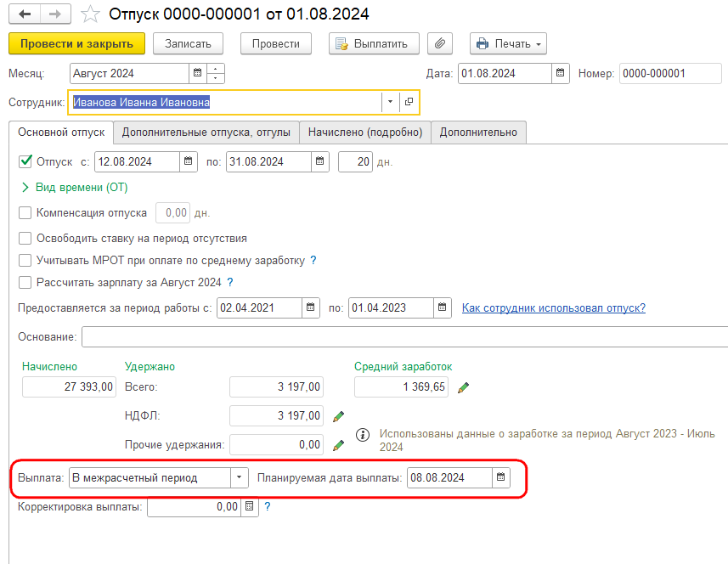728x564 pixels.
Task: Click into the Основание text field
Action: point(405,336)
